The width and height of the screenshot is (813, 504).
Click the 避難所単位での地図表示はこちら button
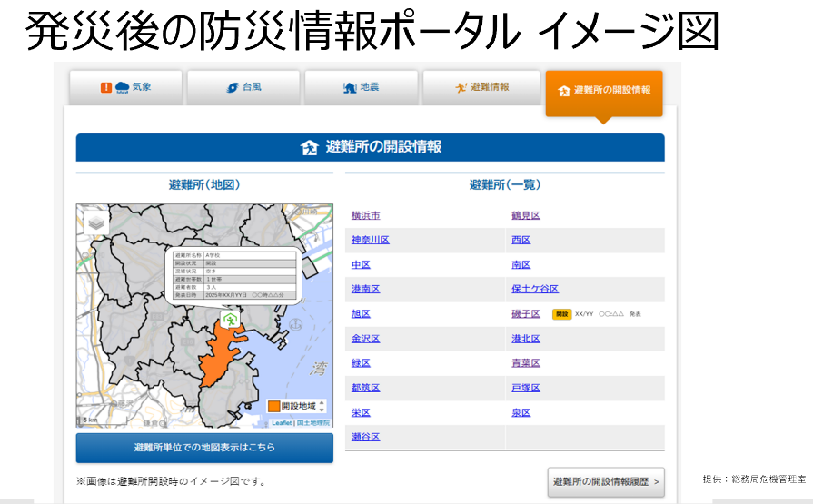pyautogui.click(x=204, y=448)
